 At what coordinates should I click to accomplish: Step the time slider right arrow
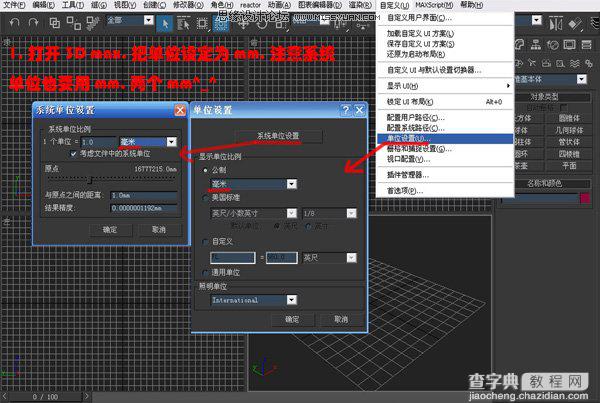(x=87, y=396)
